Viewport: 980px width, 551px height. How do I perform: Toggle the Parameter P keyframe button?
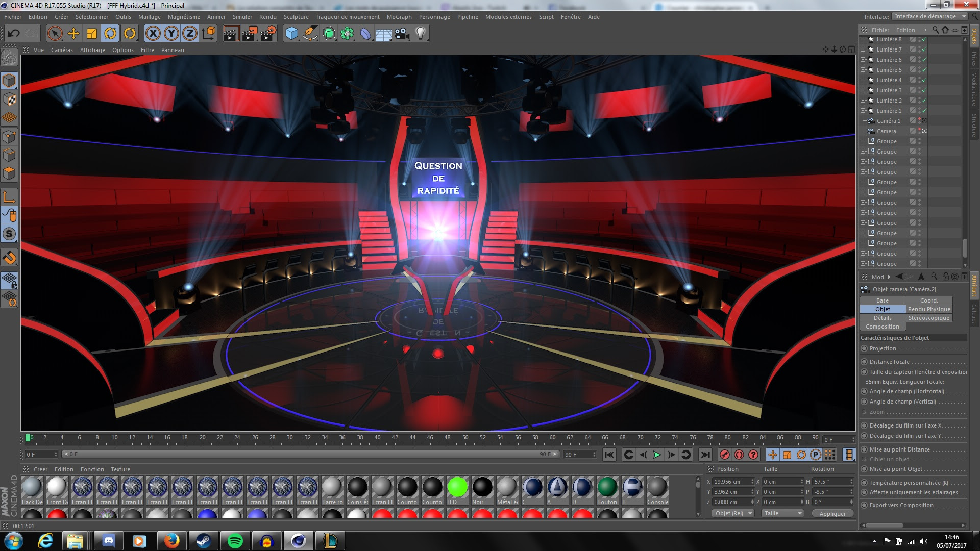[816, 455]
